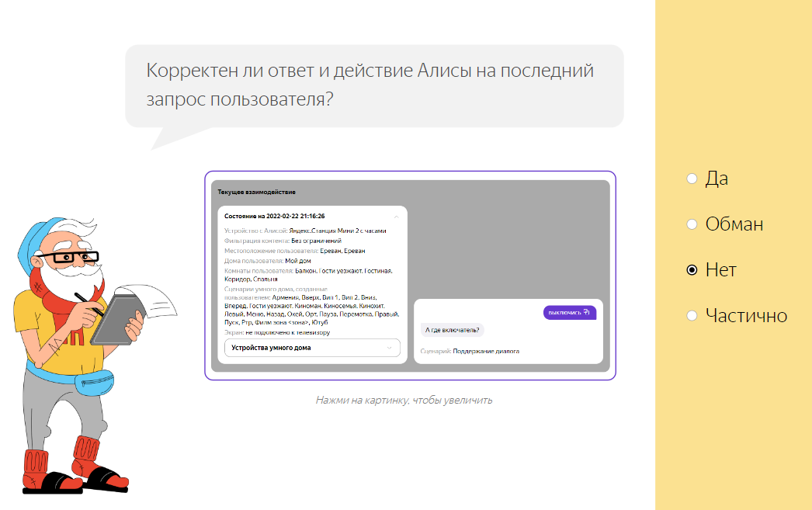Click the old man mascot illustration
Screen dimensions: 812x510
tap(95, 356)
